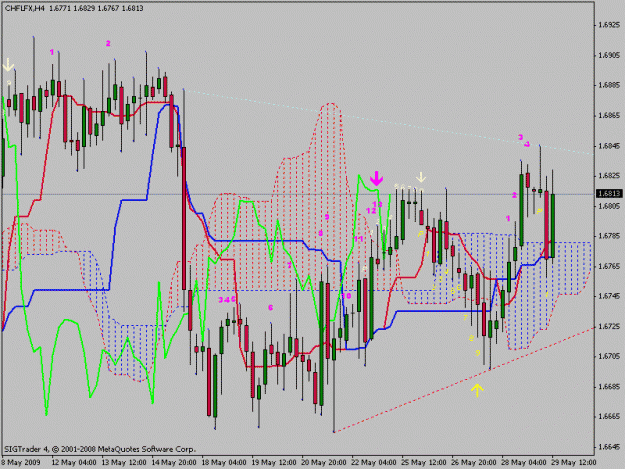Click the CHFLFX,H4 chart title text
Viewport: 625px width, 469px height.
point(24,8)
